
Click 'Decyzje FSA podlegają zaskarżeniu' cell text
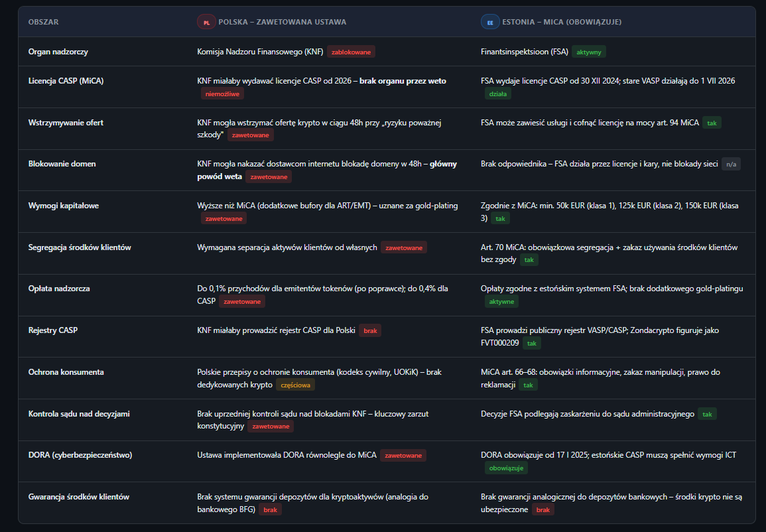pos(588,414)
